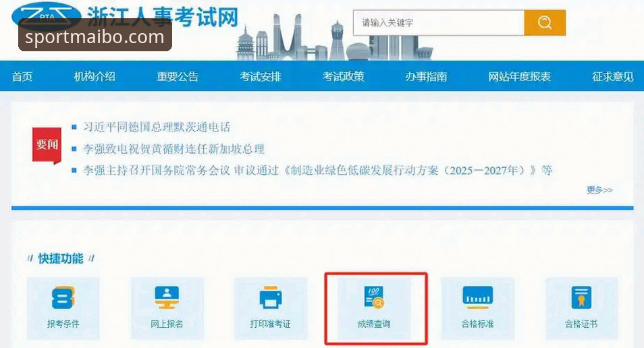
Task: Click the orange search magnifier button
Action: click(545, 22)
